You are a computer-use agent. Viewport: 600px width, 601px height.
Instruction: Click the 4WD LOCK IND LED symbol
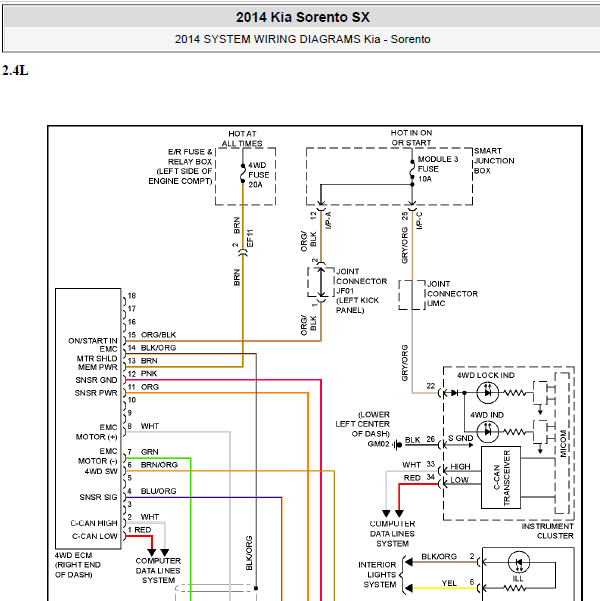click(487, 393)
